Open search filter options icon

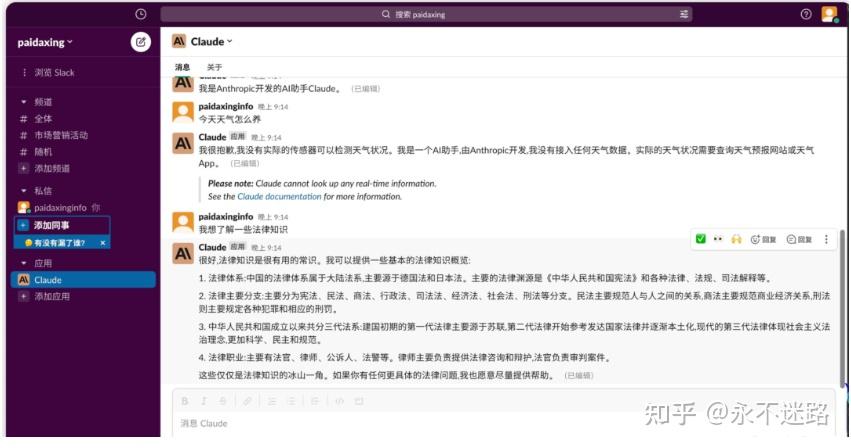pyautogui.click(x=684, y=14)
